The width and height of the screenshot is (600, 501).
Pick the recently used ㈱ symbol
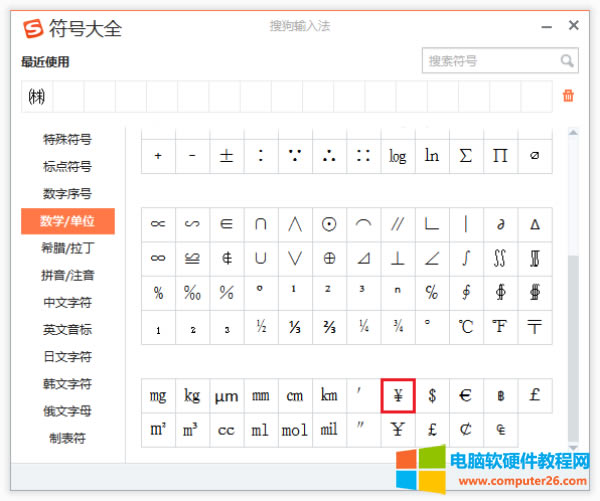(x=37, y=96)
